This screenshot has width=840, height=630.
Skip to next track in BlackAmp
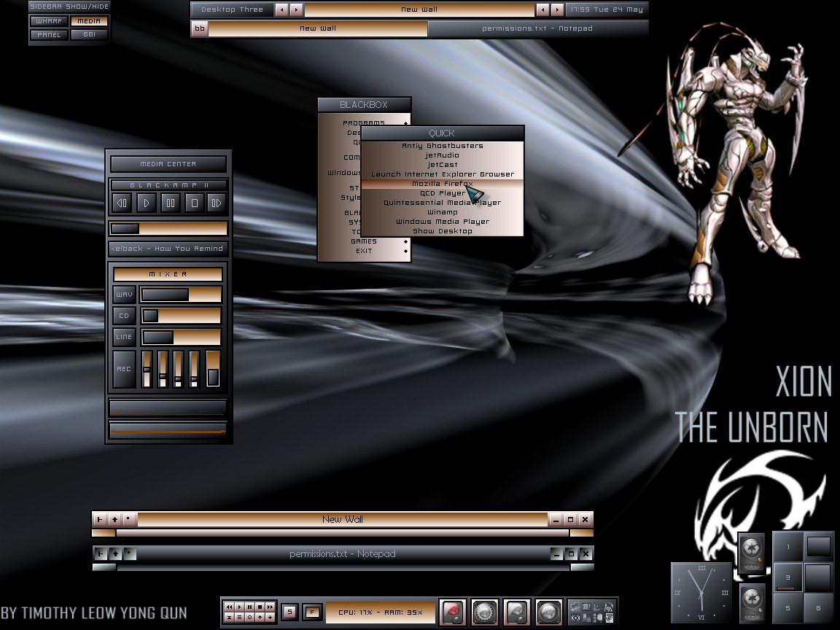217,203
